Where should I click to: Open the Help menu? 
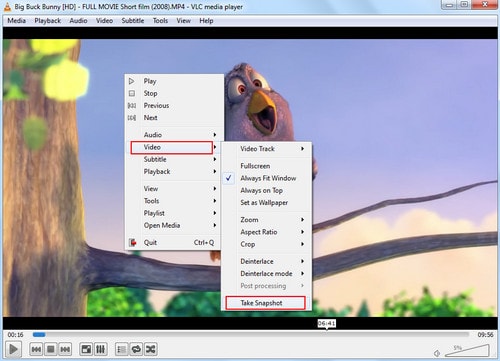tap(206, 21)
